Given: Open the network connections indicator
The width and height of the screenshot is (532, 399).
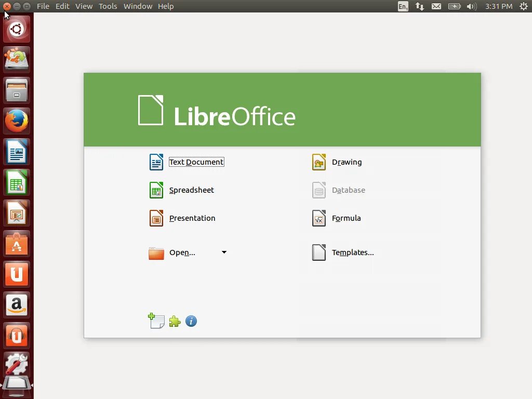Looking at the screenshot, I should (x=420, y=6).
